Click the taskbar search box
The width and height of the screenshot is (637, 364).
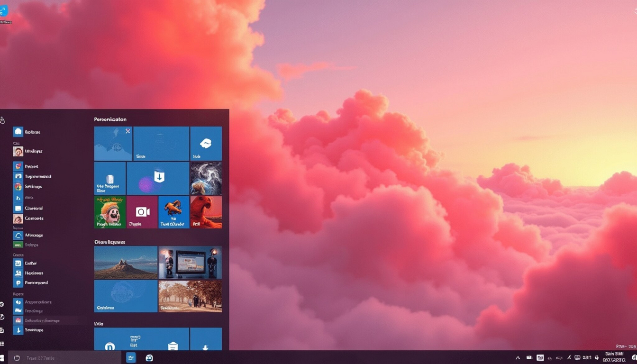(66, 358)
